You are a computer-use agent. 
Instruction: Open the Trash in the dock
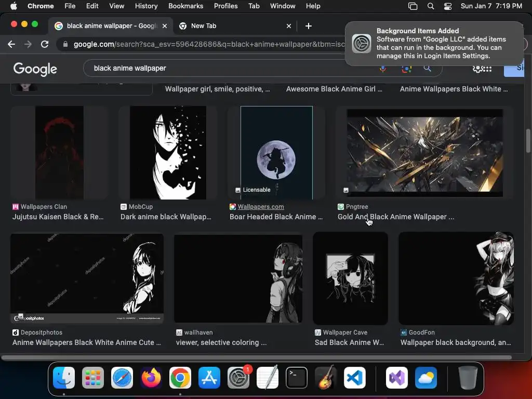(x=468, y=378)
